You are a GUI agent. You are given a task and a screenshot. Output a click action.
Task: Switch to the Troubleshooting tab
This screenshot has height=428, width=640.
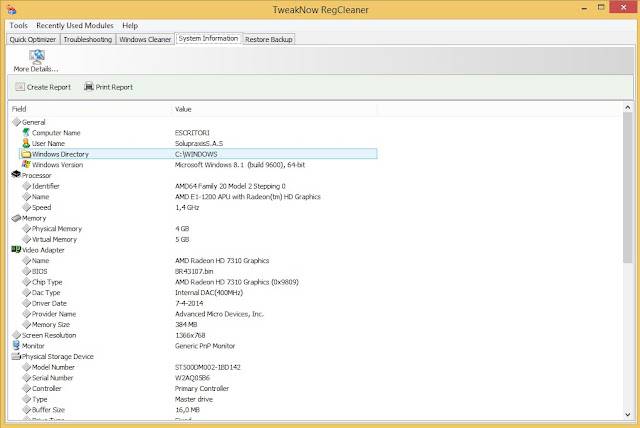87,39
